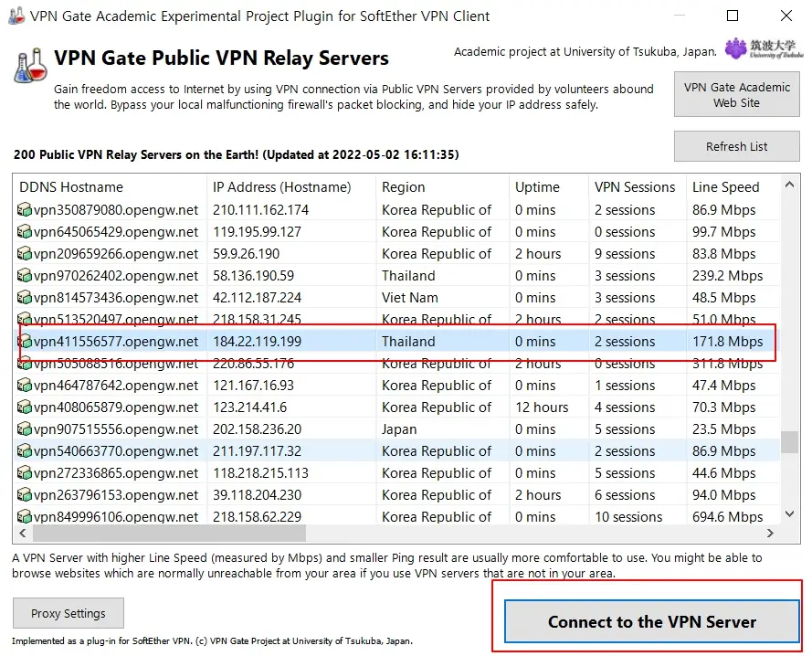Sort list by IP Address (Hostname) column

point(291,187)
